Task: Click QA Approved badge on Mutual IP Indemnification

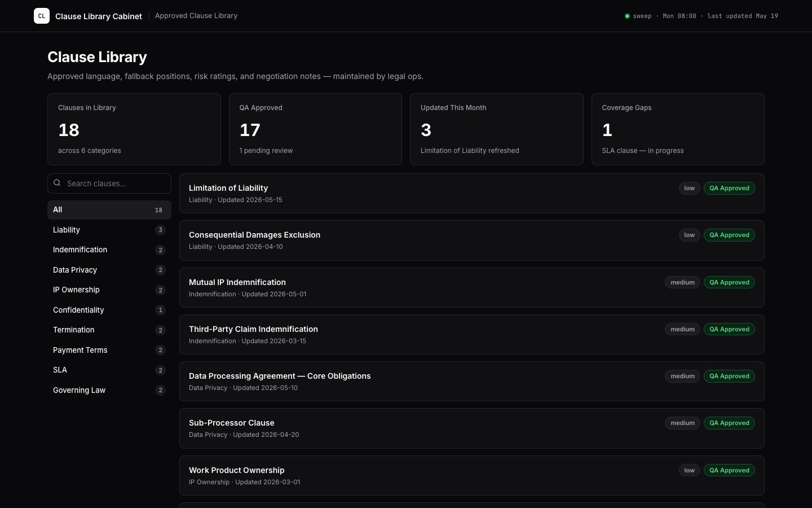Action: coord(729,282)
